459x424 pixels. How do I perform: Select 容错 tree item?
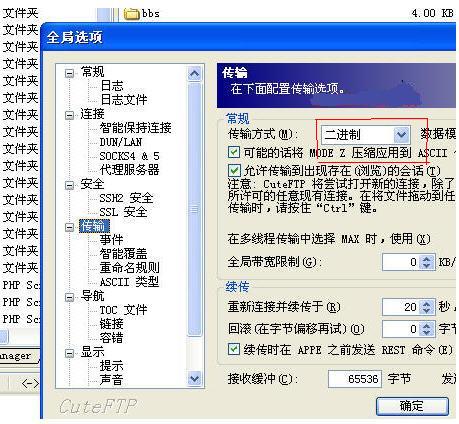point(112,338)
